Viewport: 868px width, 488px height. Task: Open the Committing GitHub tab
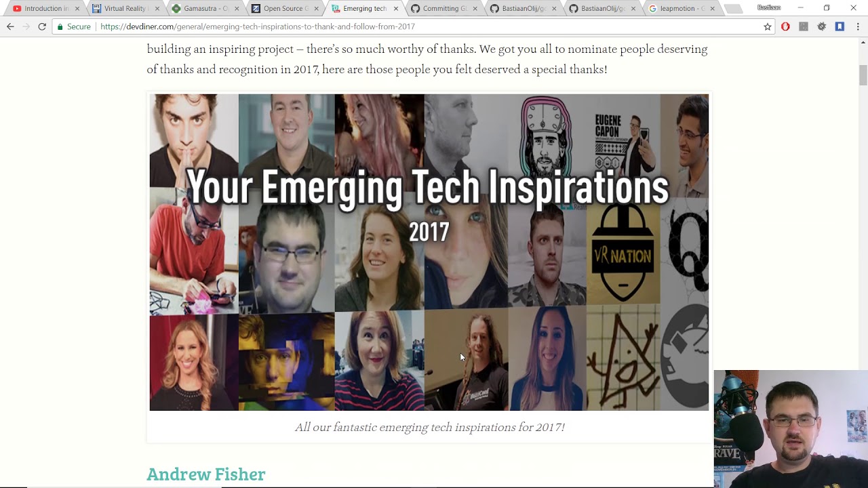439,9
